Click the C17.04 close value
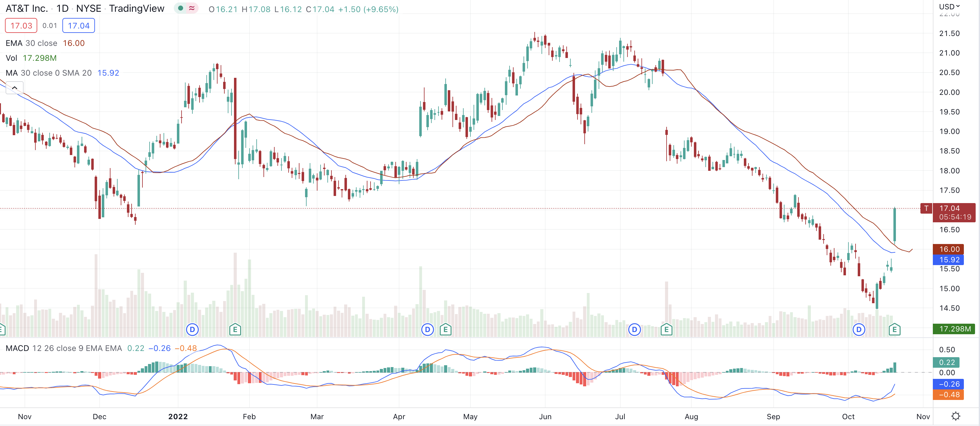 tap(320, 9)
